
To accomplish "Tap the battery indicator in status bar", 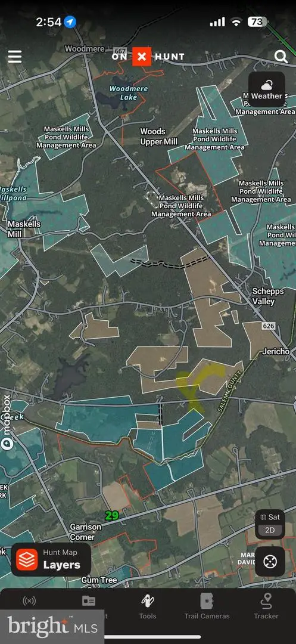I will click(x=257, y=22).
